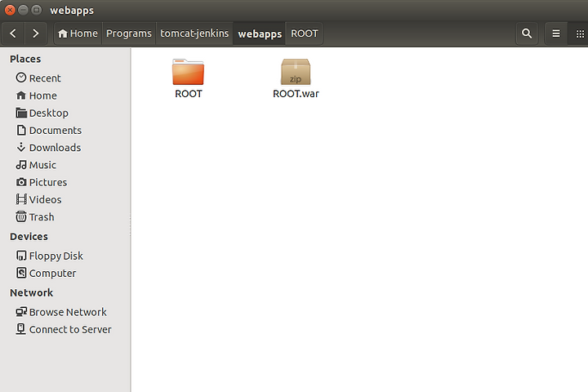Switch to grid view icon
This screenshot has height=392, width=588.
[x=580, y=33]
